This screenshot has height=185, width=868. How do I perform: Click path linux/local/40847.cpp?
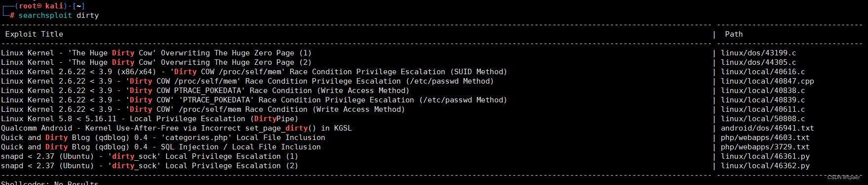tap(767, 81)
